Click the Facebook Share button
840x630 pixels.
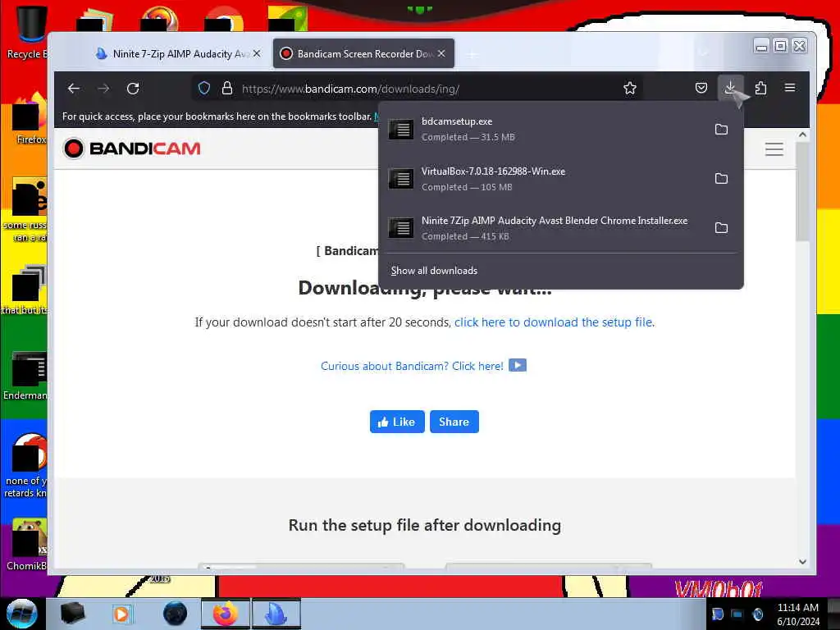click(x=454, y=422)
